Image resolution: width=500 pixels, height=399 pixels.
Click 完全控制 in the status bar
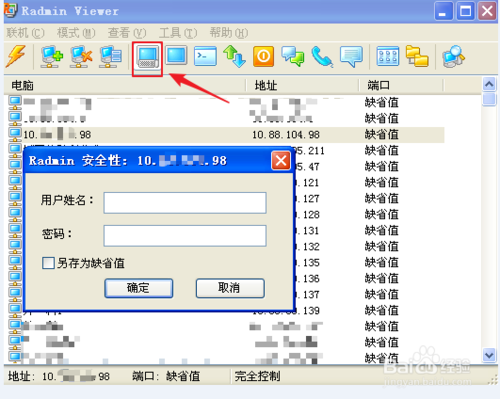coord(257,376)
